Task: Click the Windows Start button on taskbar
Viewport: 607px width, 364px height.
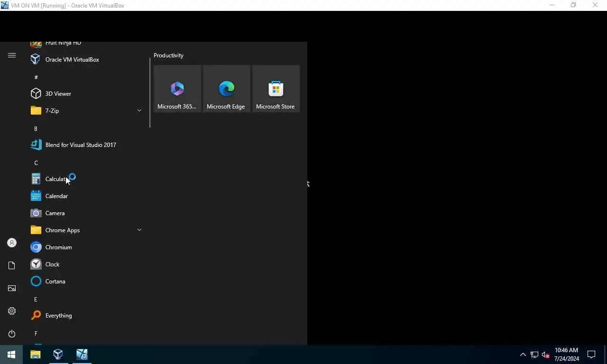Action: click(x=11, y=355)
